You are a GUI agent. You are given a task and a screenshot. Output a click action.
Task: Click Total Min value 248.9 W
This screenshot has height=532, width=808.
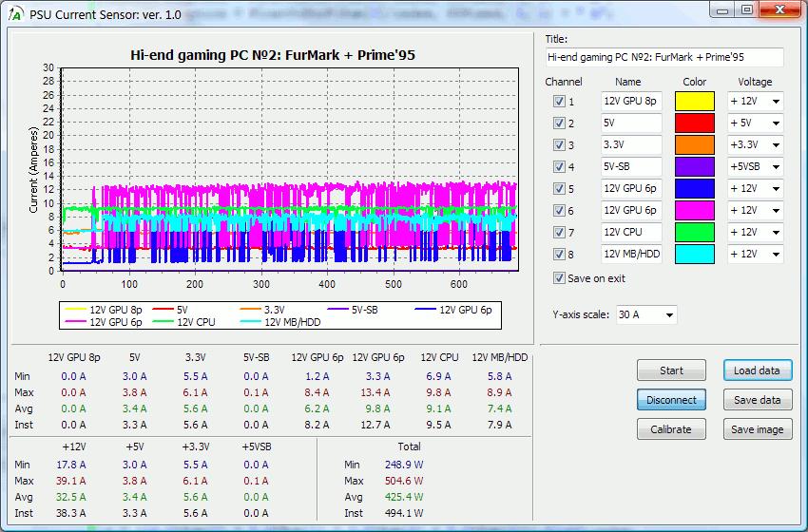(x=404, y=465)
